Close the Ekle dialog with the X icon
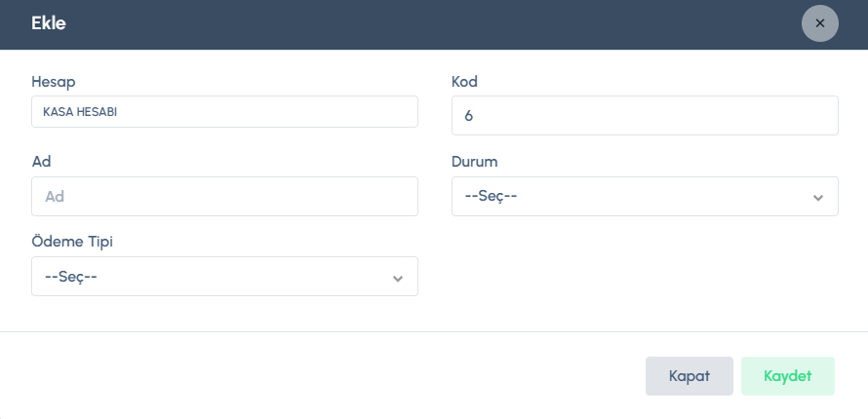Screen dimensions: 868x419 pyautogui.click(x=819, y=23)
